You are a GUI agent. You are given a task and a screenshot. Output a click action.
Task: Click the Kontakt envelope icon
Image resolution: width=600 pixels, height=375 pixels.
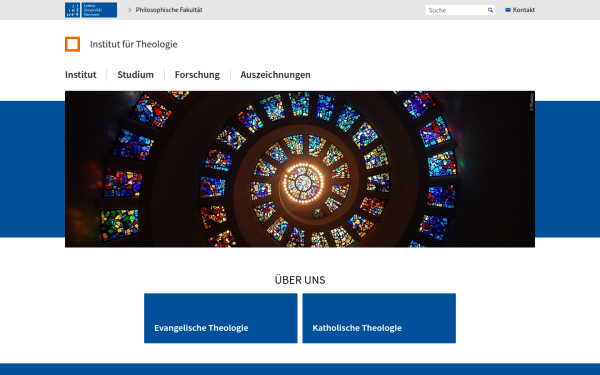point(508,10)
